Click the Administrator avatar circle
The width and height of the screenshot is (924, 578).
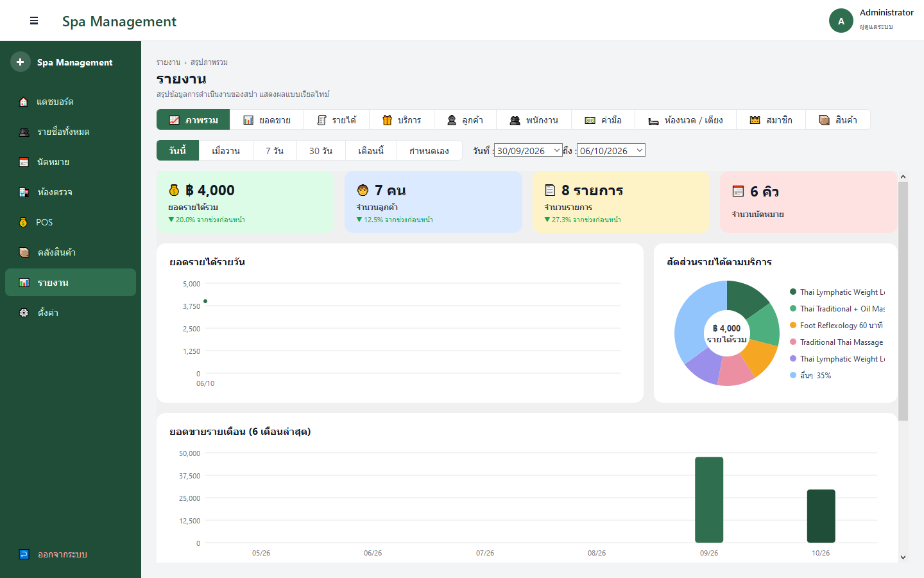tap(841, 21)
